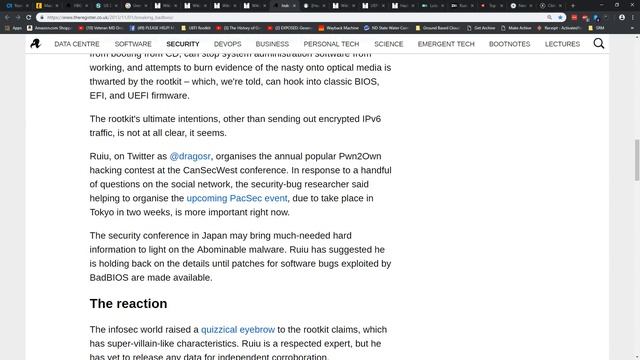Viewport: 640px width, 360px height.
Task: Open the Chrome three-dot menu
Action: 633,18
